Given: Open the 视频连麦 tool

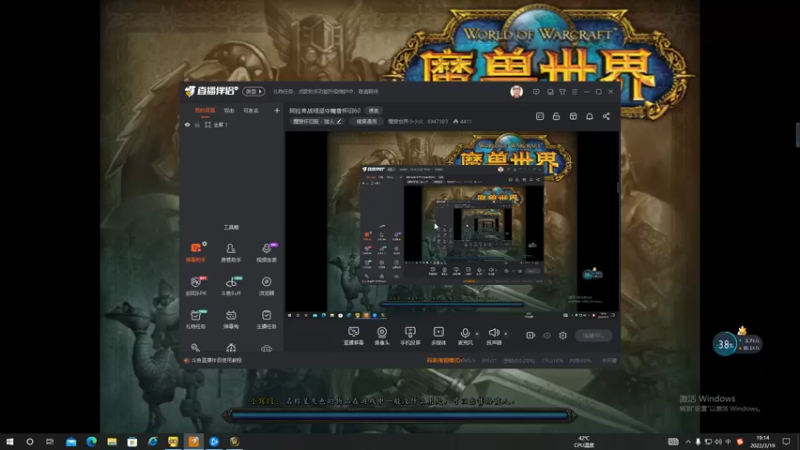Looking at the screenshot, I should (266, 253).
